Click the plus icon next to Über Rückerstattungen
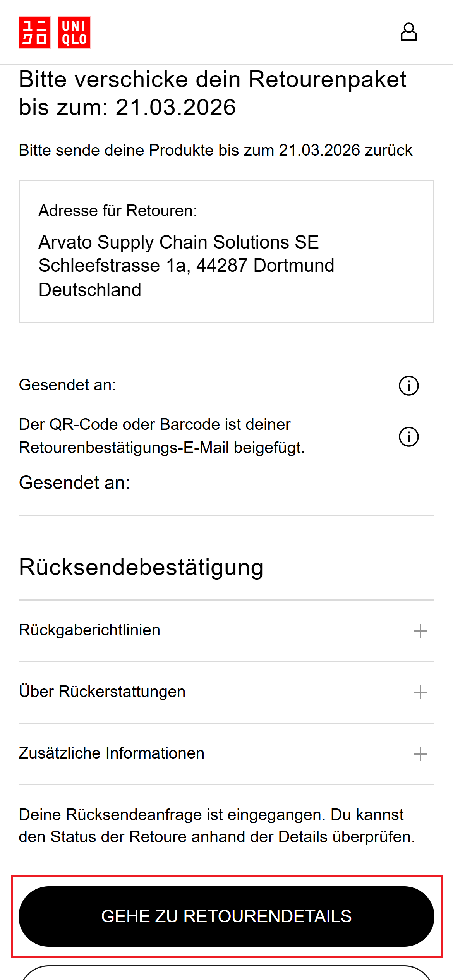 420,692
